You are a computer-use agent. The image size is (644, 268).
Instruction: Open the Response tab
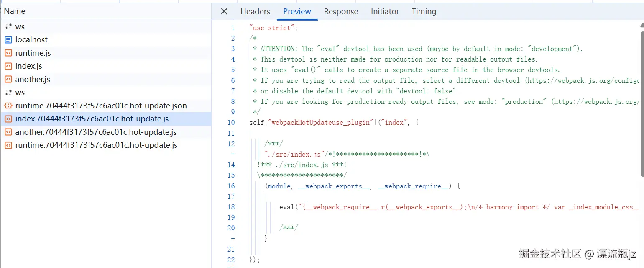click(x=341, y=11)
